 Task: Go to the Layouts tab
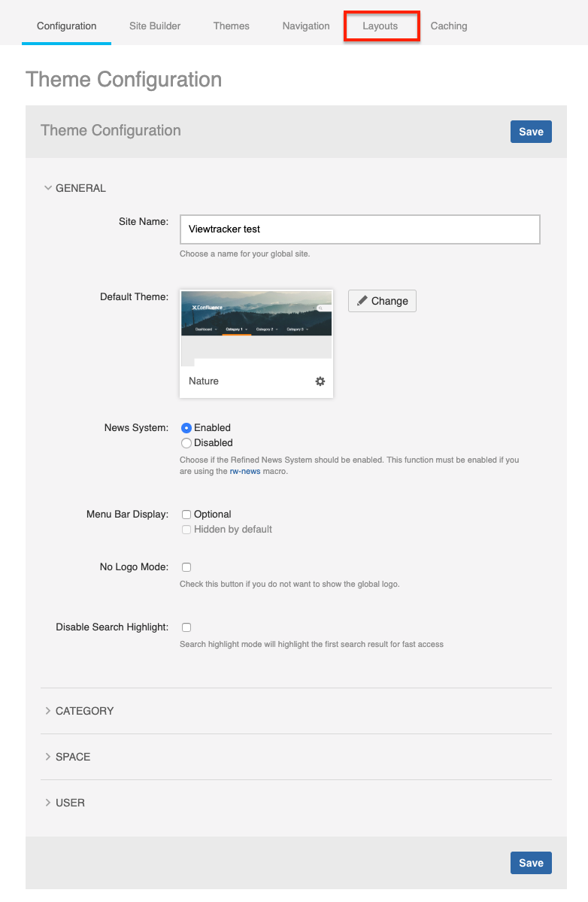pyautogui.click(x=380, y=26)
